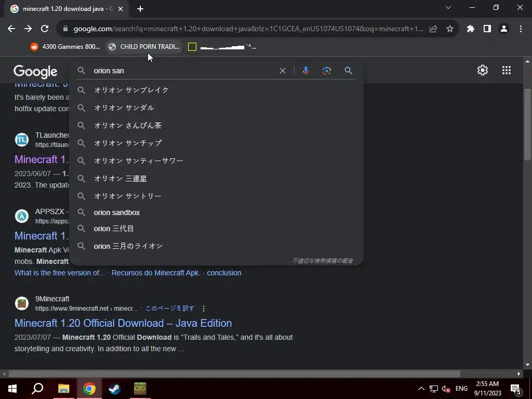Open Minecraft 1.20 Official Download – Java Edition
The width and height of the screenshot is (532, 399).
123,323
